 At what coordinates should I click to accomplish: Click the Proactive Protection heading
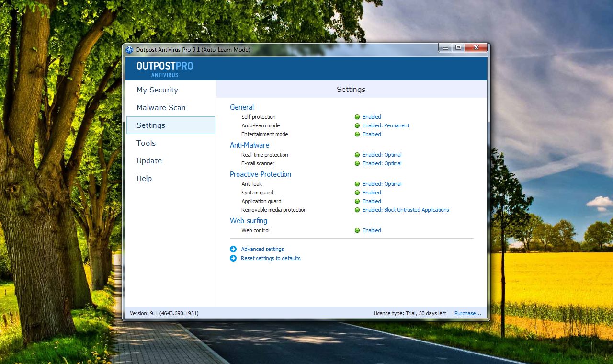261,174
